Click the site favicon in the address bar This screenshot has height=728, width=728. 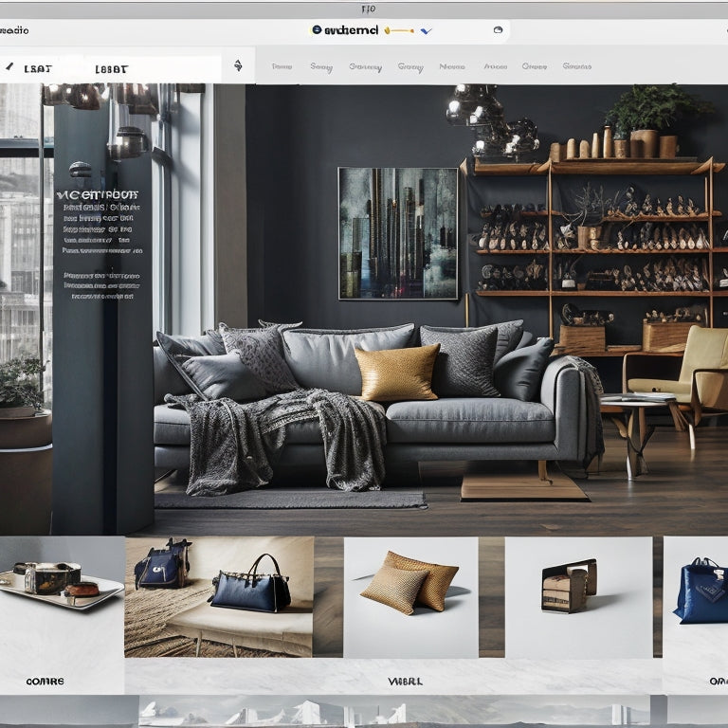(317, 30)
